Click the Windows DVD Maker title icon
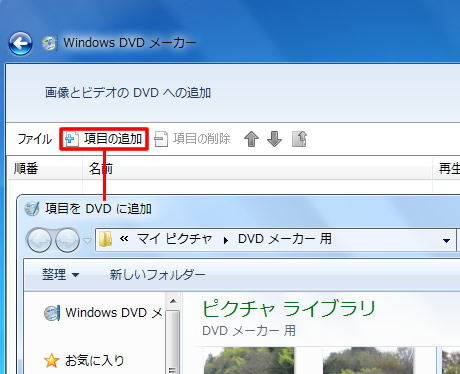 click(49, 43)
